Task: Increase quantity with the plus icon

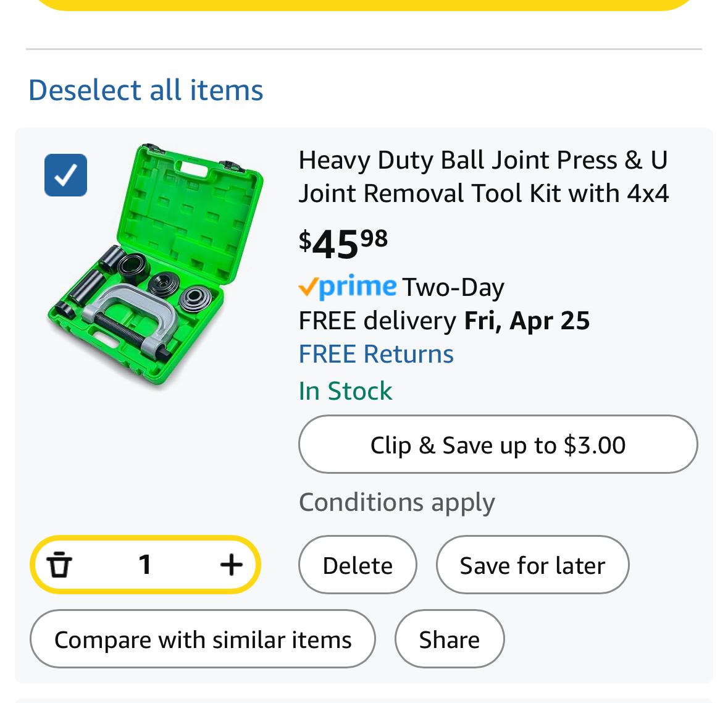Action: 231,565
